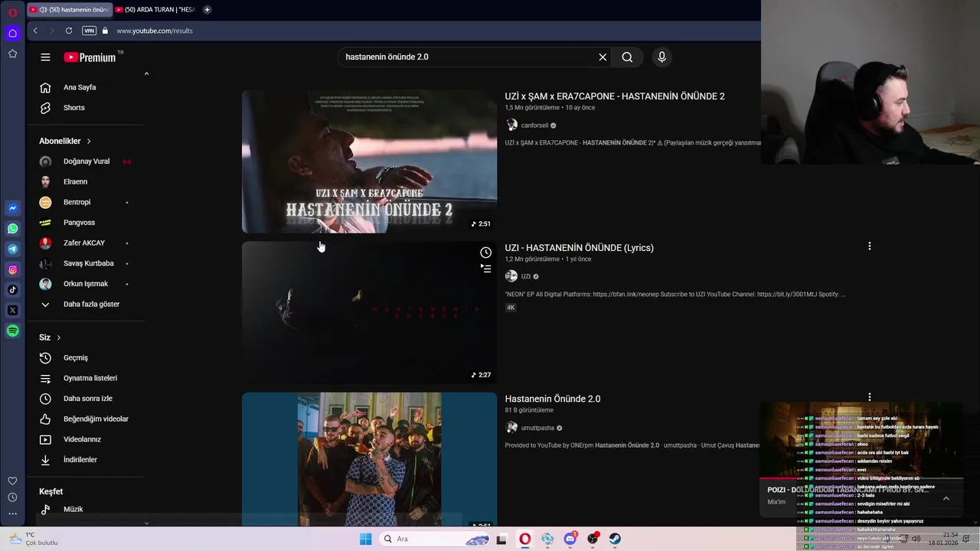The width and height of the screenshot is (980, 551).
Task: Open the Opera menu logo
Action: (x=13, y=12)
